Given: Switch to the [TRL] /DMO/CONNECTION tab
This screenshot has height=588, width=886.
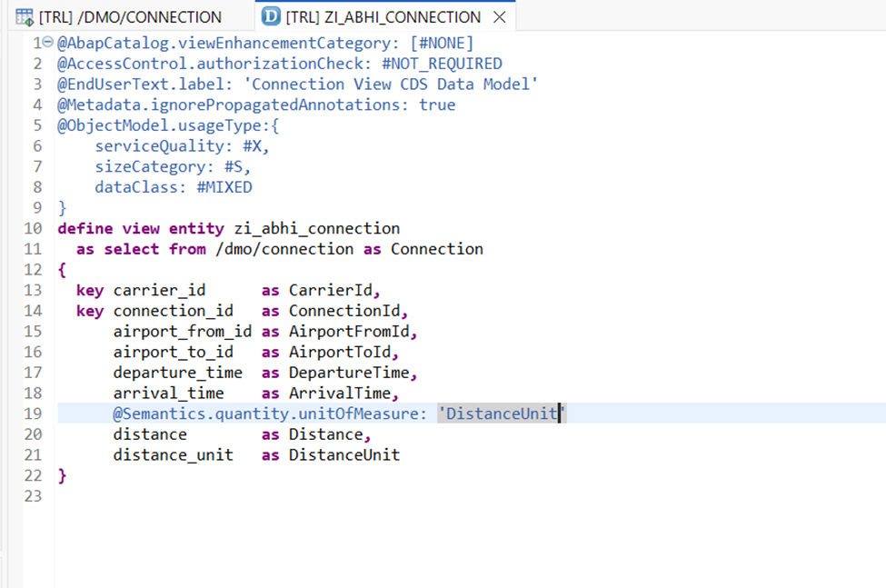Looking at the screenshot, I should point(128,17).
